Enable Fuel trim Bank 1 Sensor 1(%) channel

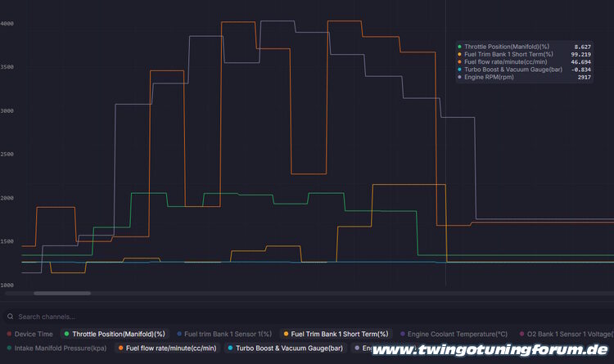(224, 334)
